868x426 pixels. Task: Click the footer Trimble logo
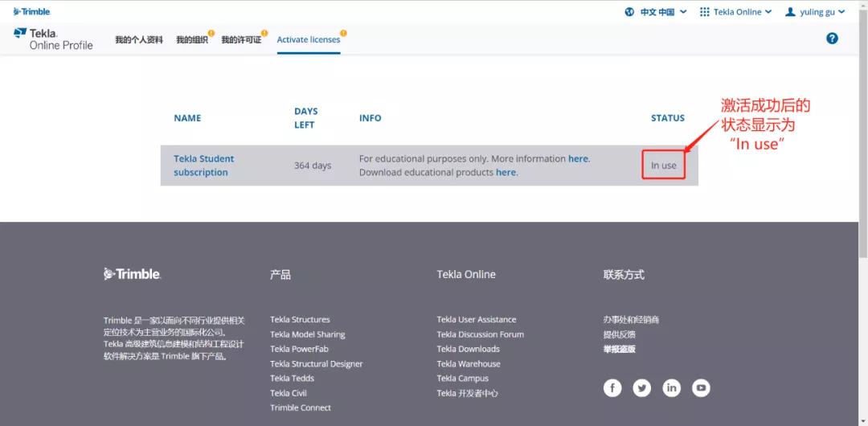click(133, 273)
